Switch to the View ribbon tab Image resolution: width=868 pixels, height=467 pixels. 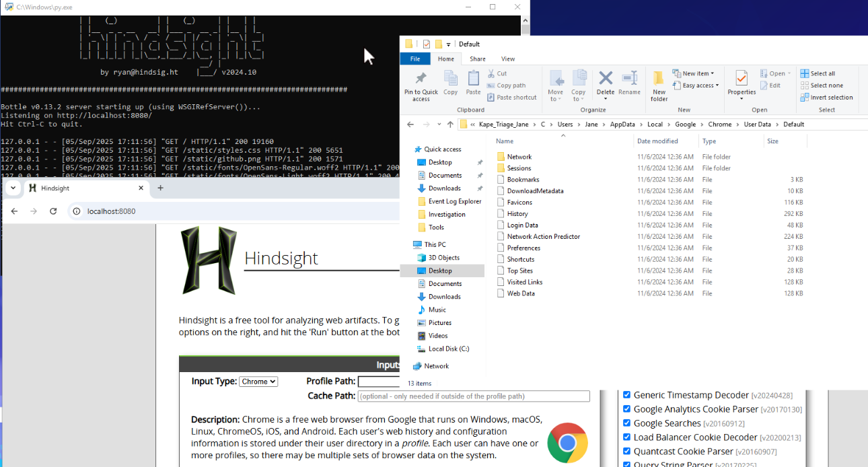pos(508,59)
